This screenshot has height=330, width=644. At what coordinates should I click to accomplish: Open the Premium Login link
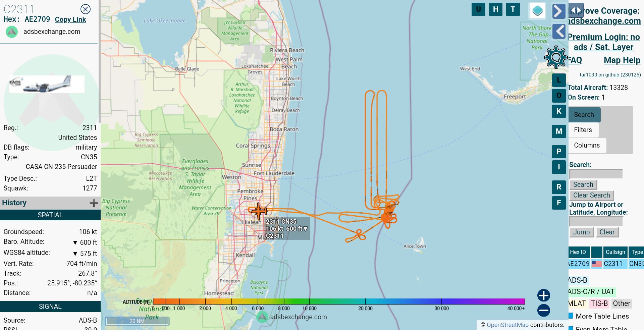(x=604, y=42)
